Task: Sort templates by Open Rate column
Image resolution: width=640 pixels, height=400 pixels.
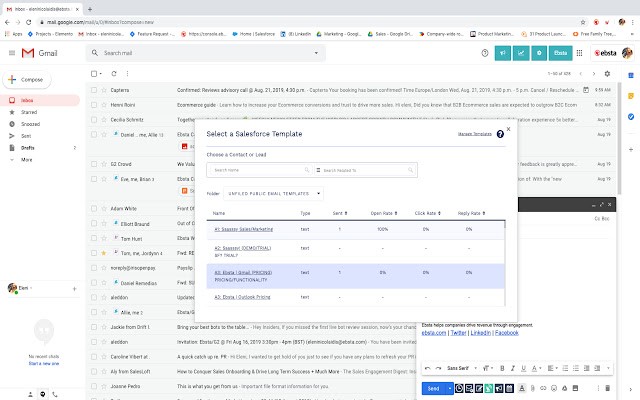Action: [x=382, y=213]
